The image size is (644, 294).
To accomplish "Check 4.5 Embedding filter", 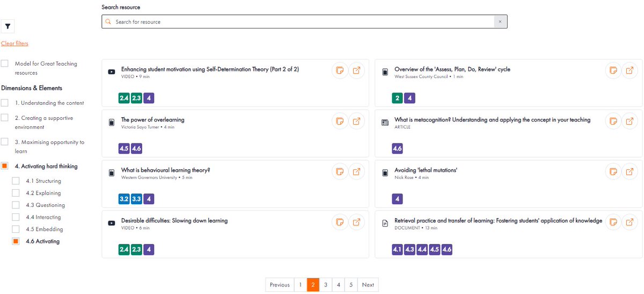I will 16,229.
